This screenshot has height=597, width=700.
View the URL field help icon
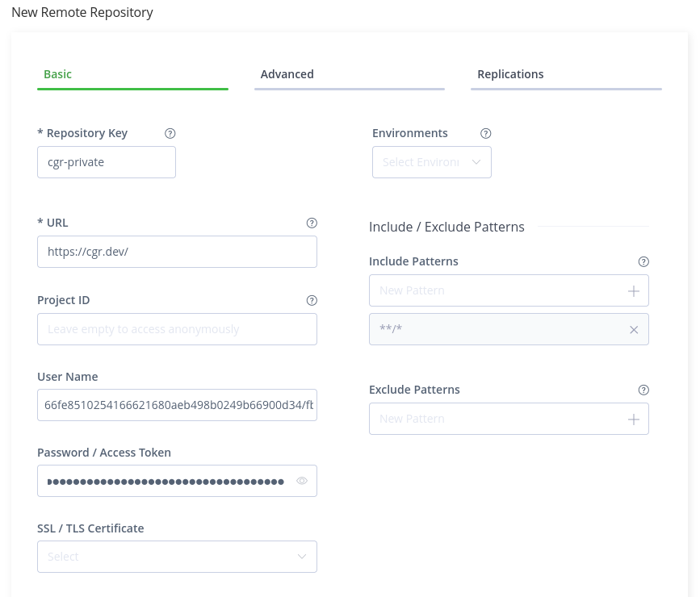click(x=312, y=223)
